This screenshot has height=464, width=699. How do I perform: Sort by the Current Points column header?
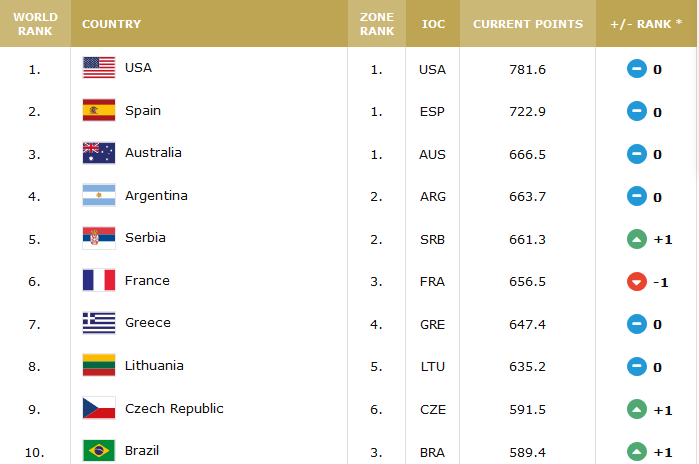pos(527,23)
